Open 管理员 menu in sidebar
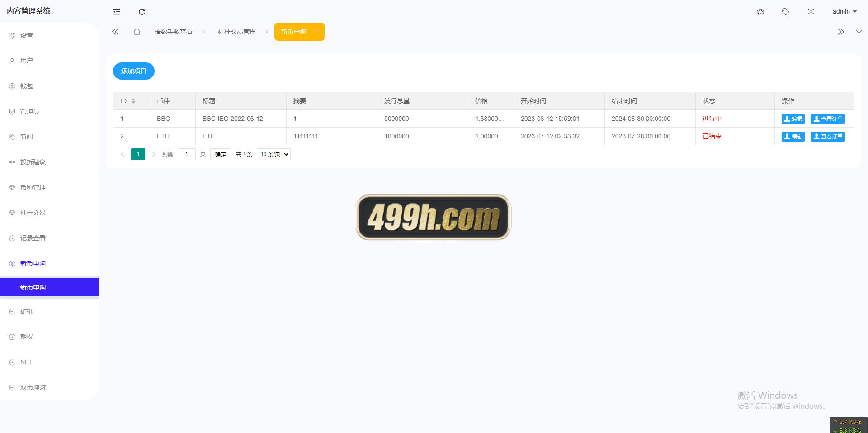Image resolution: width=868 pixels, height=433 pixels. tap(50, 111)
